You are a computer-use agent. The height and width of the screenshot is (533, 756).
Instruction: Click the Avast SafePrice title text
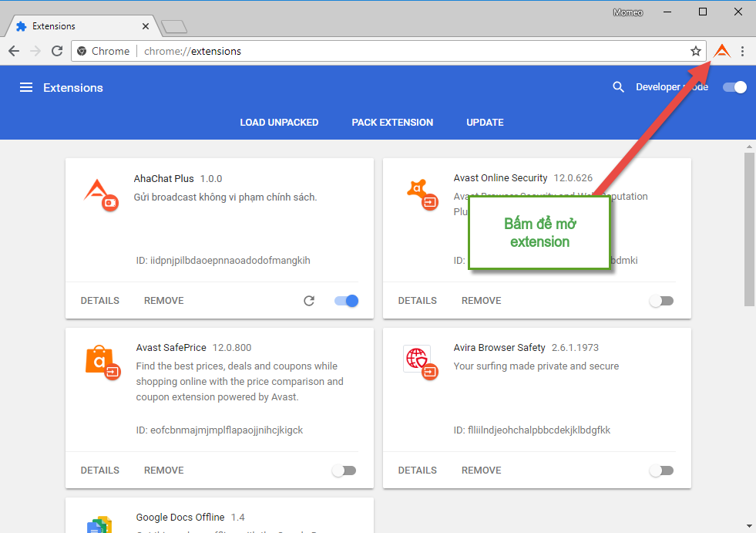click(x=171, y=348)
